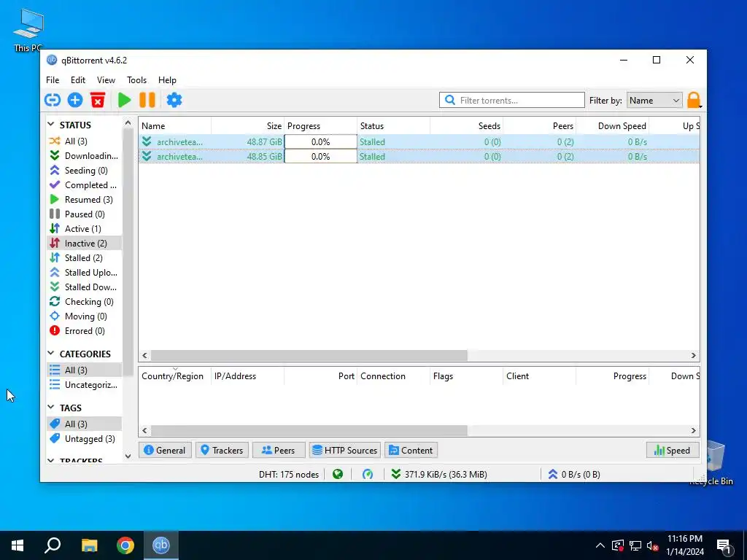This screenshot has width=747, height=560.
Task: Filter by Seeding (0) status
Action: point(84,171)
